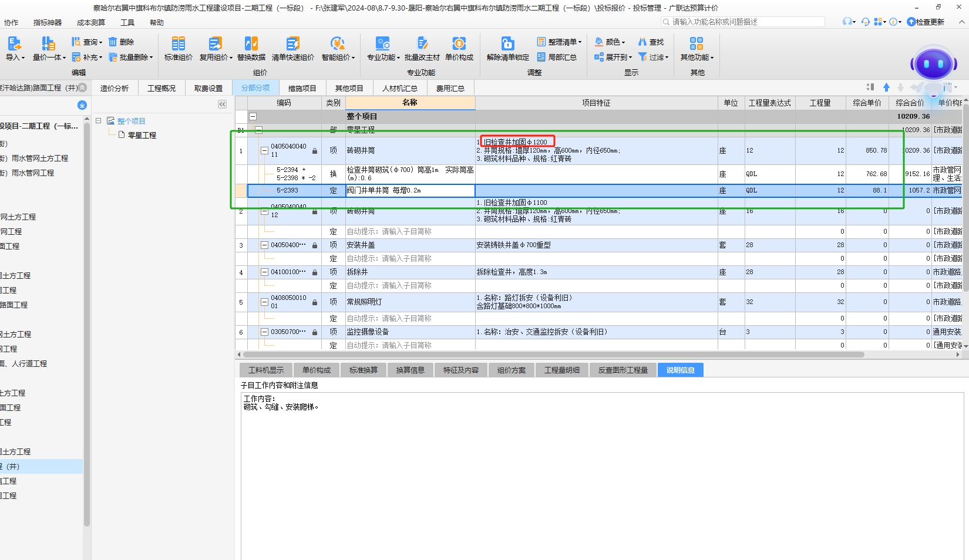This screenshot has width=969, height=560.
Task: Click the AI robot assistant icon
Action: pos(933,65)
